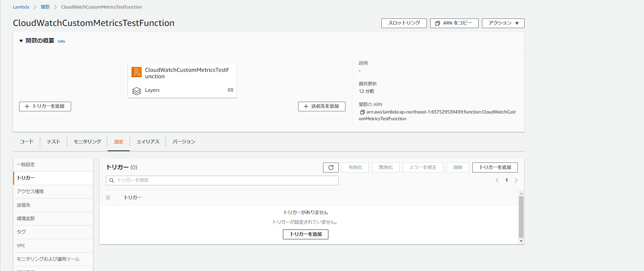The image size is (644, 271).
Task: Select モニタリングおよび運用ツール in the sidebar
Action: [x=53, y=259]
